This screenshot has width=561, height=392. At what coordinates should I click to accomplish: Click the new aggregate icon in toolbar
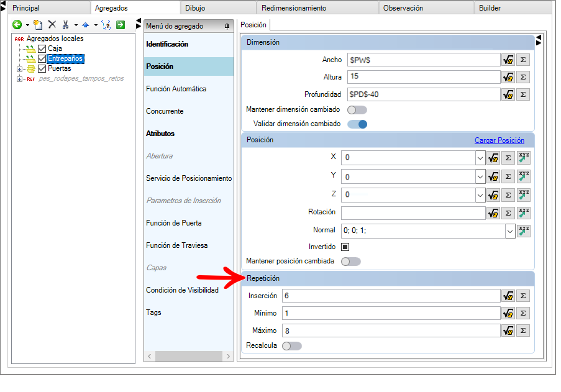[38, 25]
